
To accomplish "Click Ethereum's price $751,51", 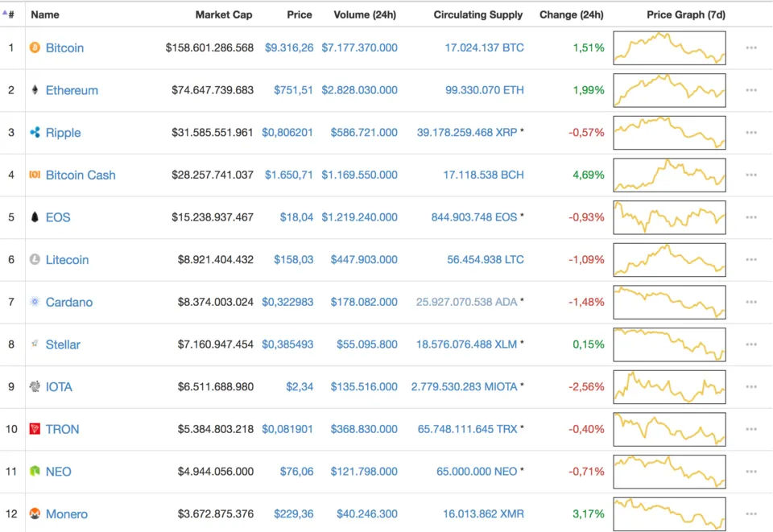I will click(x=293, y=90).
